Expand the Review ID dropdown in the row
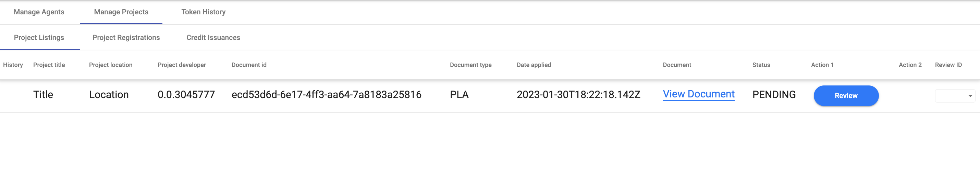The image size is (980, 175). coord(955,96)
